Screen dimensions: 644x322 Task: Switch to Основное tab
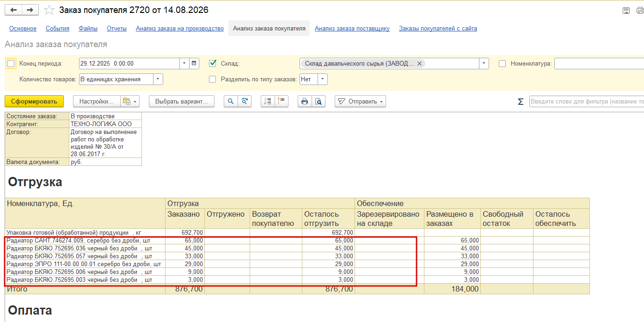(23, 29)
